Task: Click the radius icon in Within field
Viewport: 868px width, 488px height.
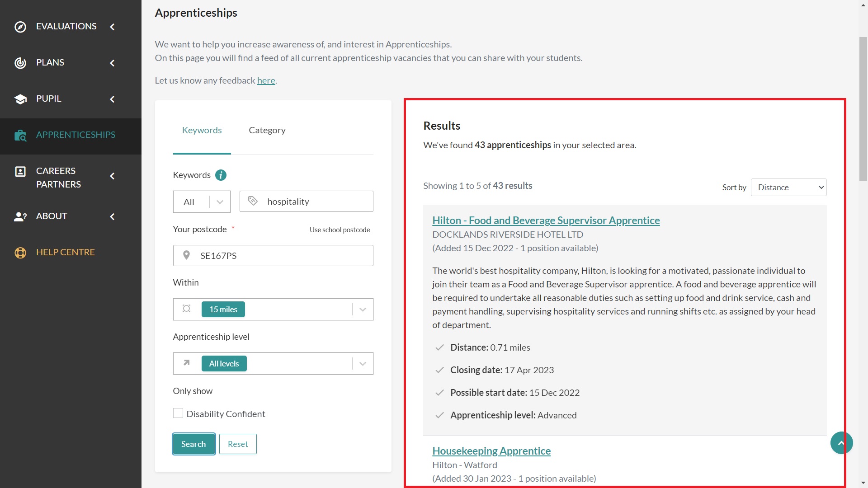Action: pos(186,309)
